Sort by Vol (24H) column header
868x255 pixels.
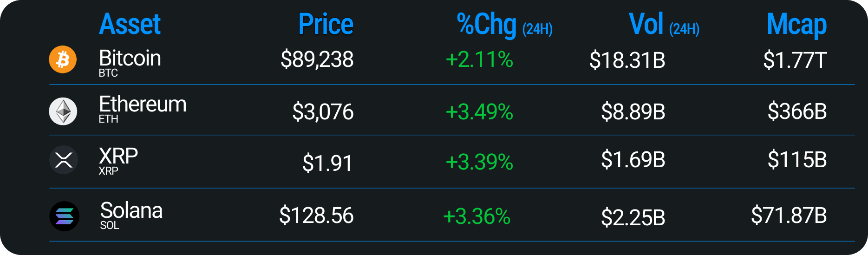tap(664, 25)
